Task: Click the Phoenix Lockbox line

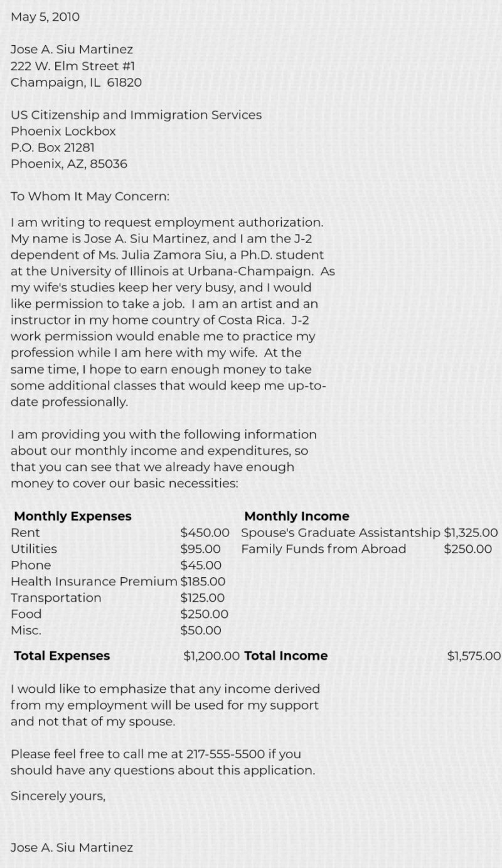Action: point(63,131)
